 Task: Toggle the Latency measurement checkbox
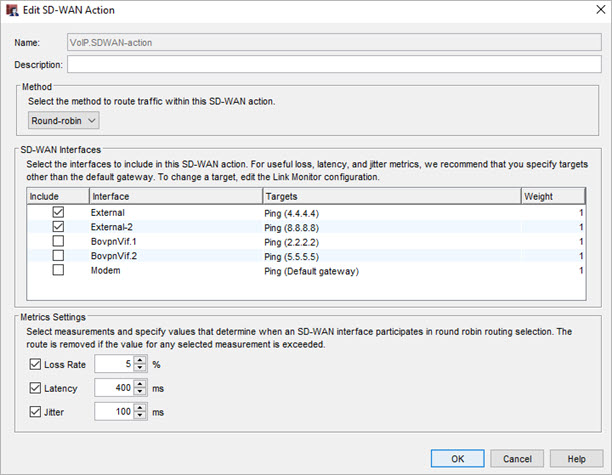pos(36,387)
